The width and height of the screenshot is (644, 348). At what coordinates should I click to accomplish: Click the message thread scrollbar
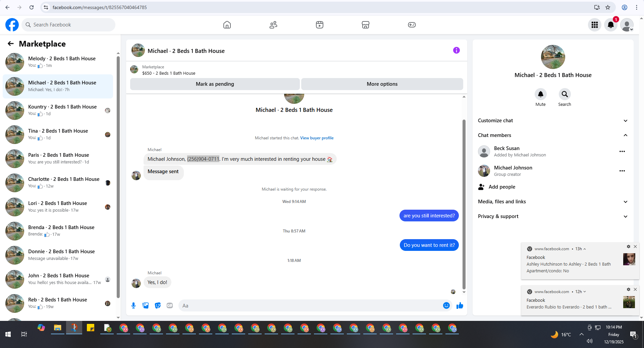[x=464, y=204]
